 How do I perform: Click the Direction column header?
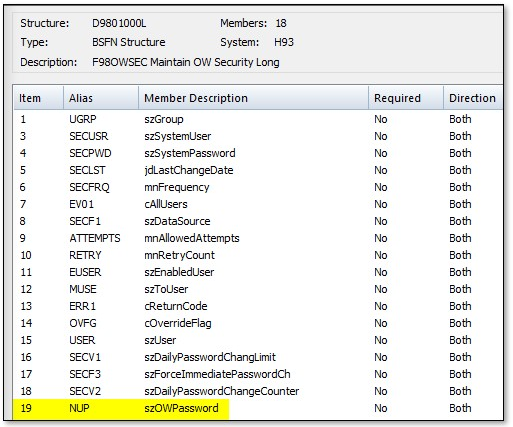(x=473, y=98)
